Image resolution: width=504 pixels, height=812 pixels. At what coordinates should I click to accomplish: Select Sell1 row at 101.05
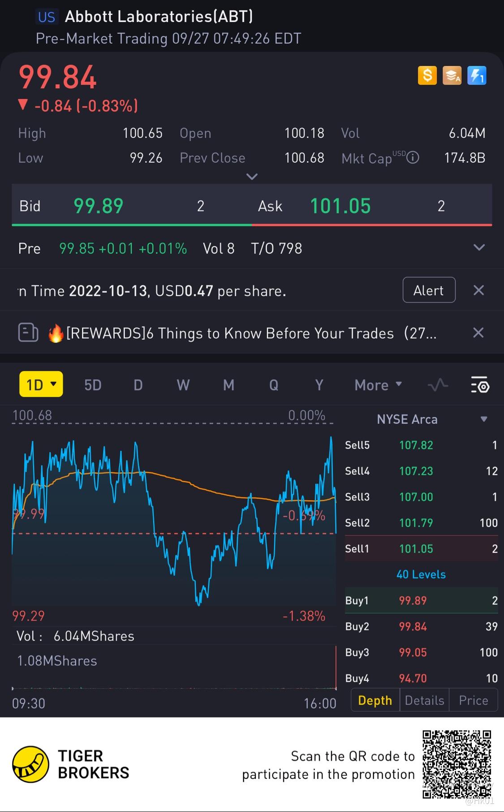point(421,549)
